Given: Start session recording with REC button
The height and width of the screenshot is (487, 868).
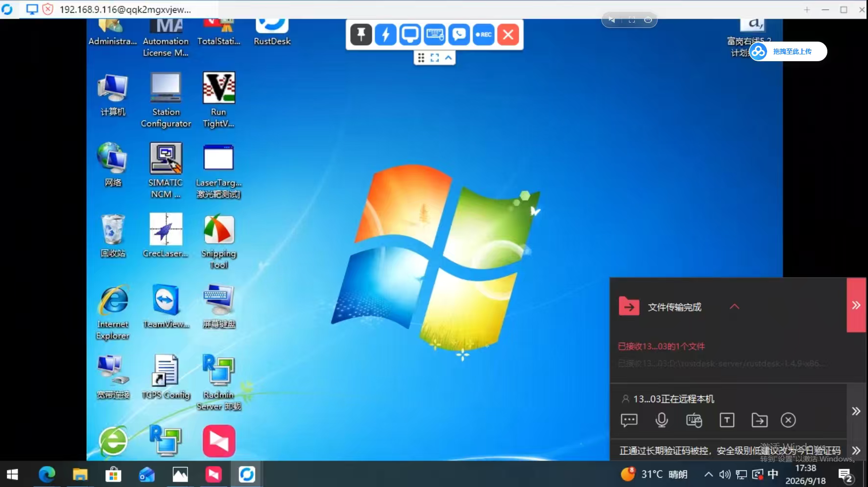Looking at the screenshot, I should pos(483,35).
